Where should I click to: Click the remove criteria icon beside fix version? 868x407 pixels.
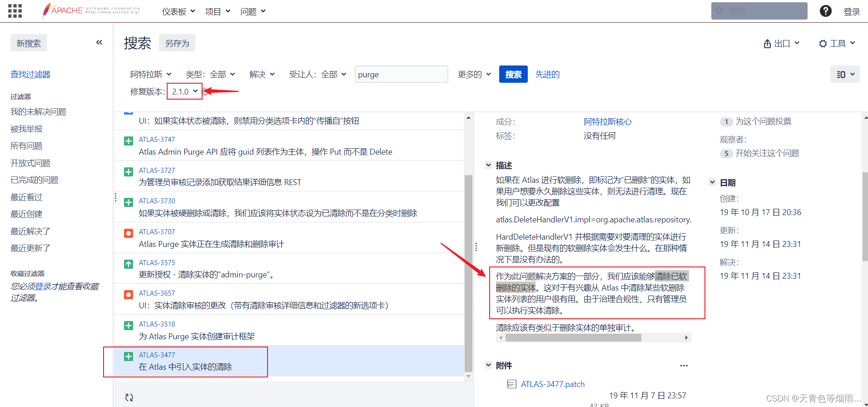tap(206, 92)
